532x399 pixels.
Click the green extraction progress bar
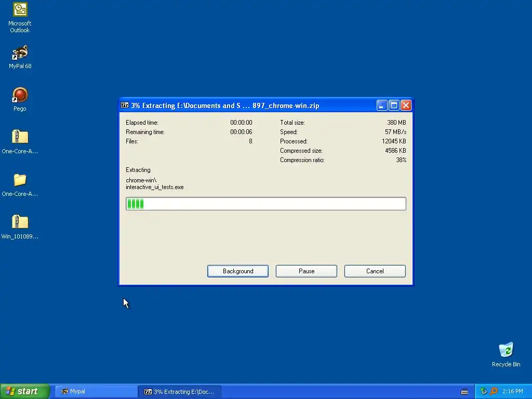click(x=265, y=204)
